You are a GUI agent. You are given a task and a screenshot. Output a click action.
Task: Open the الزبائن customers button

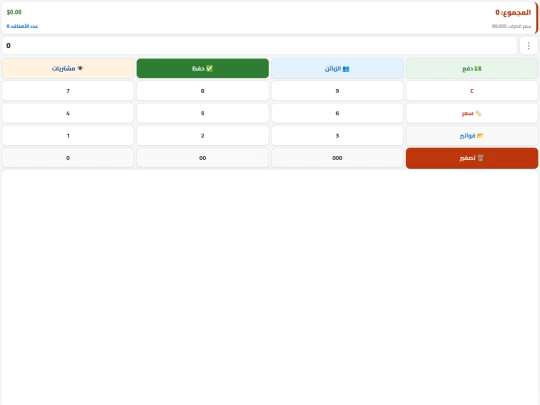tap(337, 69)
